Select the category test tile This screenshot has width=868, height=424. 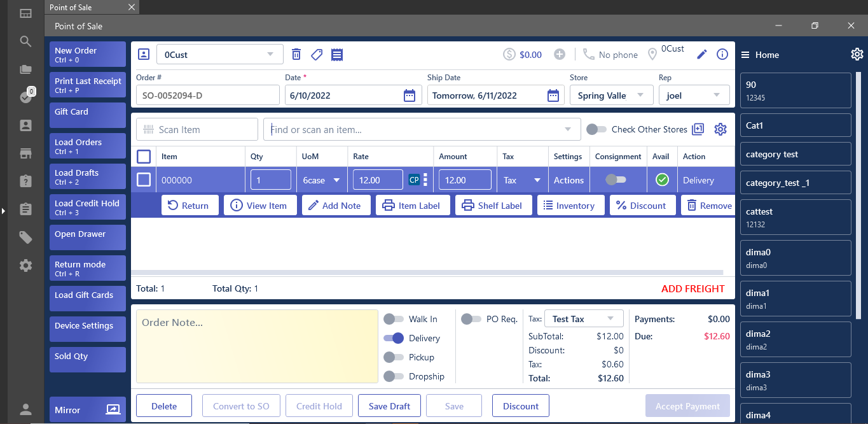(x=796, y=154)
